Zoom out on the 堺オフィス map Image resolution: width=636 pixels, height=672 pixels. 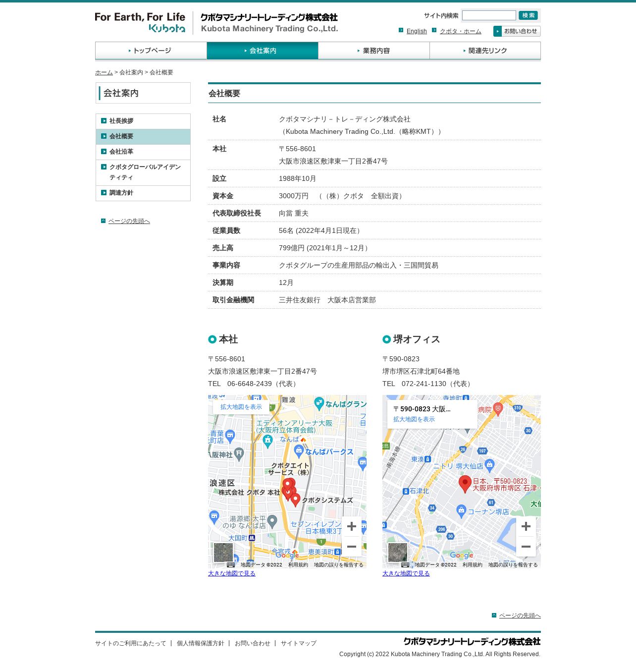526,547
